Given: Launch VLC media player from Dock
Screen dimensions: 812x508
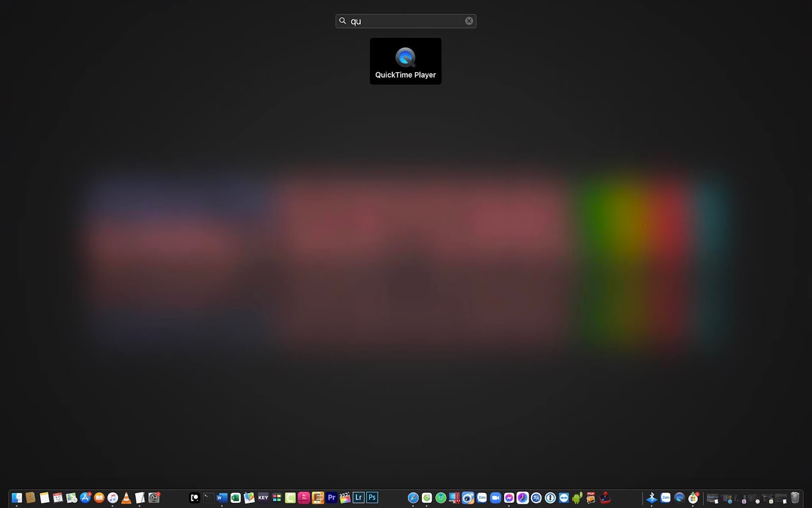Looking at the screenshot, I should 126,498.
